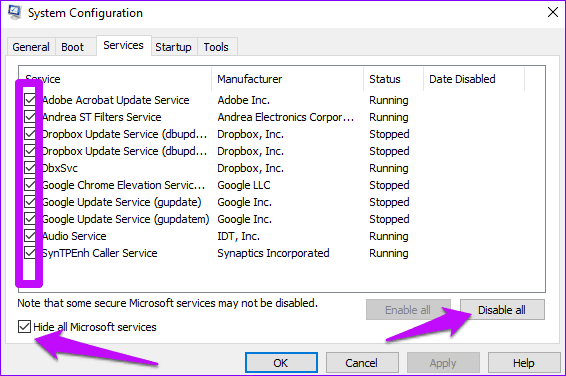Click the Cancel button
This screenshot has width=566, height=376.
click(362, 363)
